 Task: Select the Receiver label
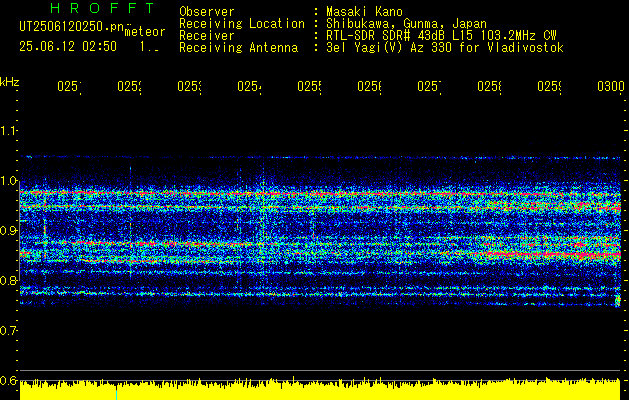point(207,36)
